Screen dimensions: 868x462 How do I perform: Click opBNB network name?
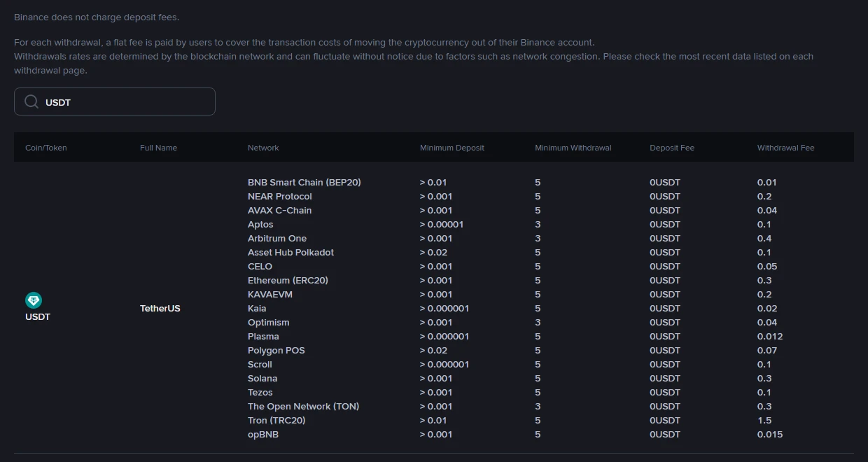tap(263, 435)
